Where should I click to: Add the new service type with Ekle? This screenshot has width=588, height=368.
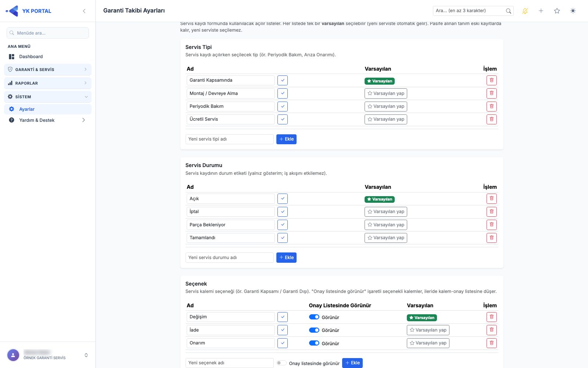[286, 139]
